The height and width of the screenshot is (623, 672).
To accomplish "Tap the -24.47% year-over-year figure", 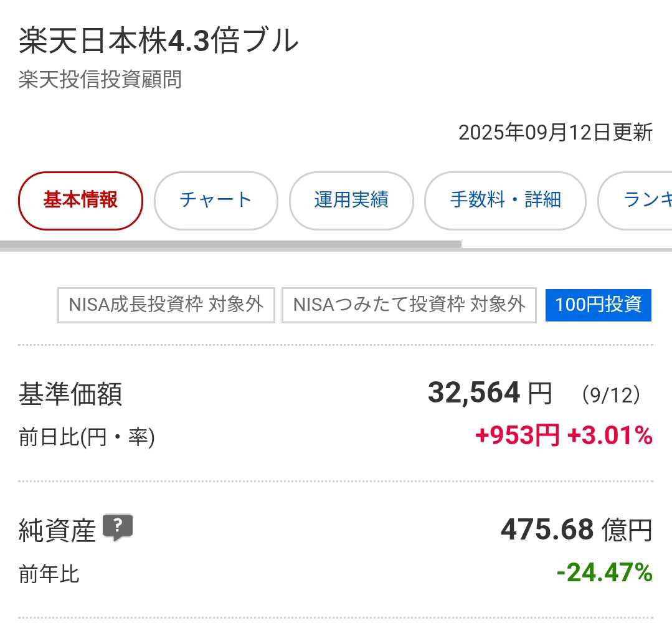I will pyautogui.click(x=604, y=572).
